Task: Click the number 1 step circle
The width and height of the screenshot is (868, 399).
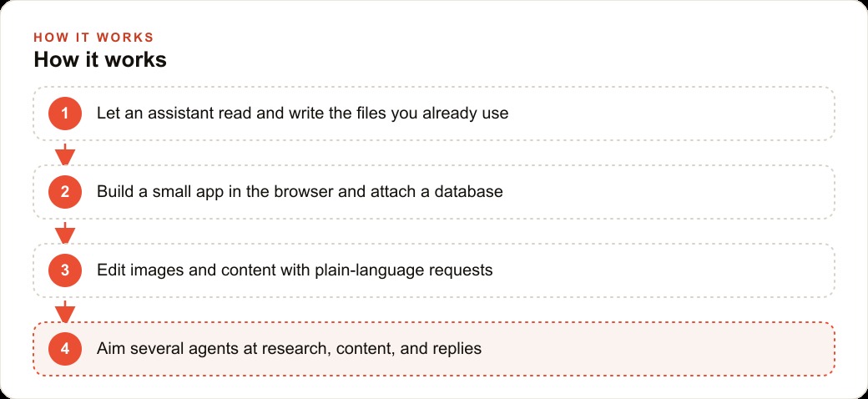Action: (x=65, y=114)
